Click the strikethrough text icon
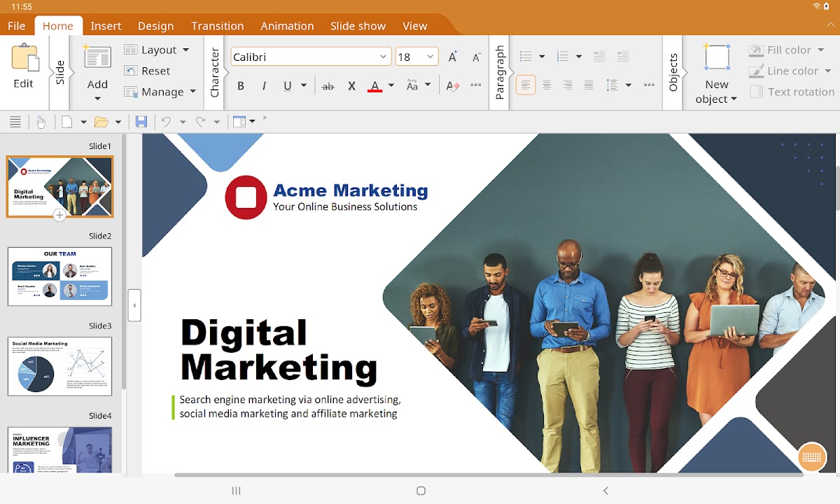840x504 pixels. [x=328, y=86]
